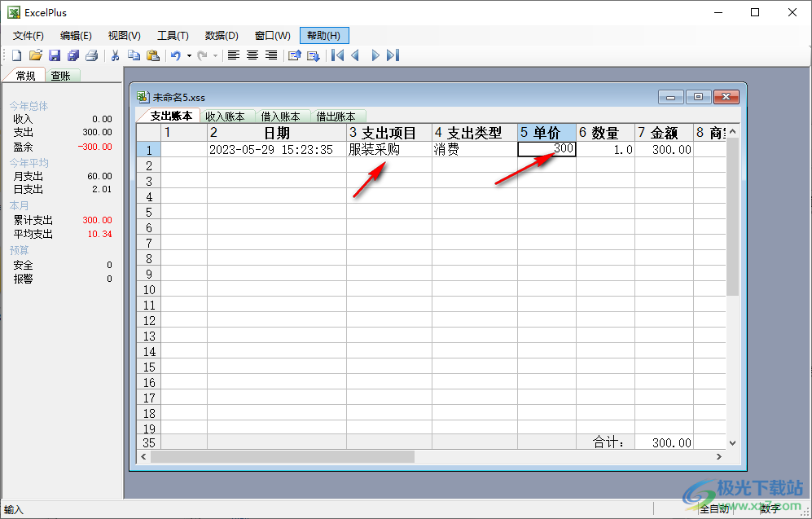Screen dimensions: 812x519
Task: Click the Save All icon
Action: (x=73, y=55)
